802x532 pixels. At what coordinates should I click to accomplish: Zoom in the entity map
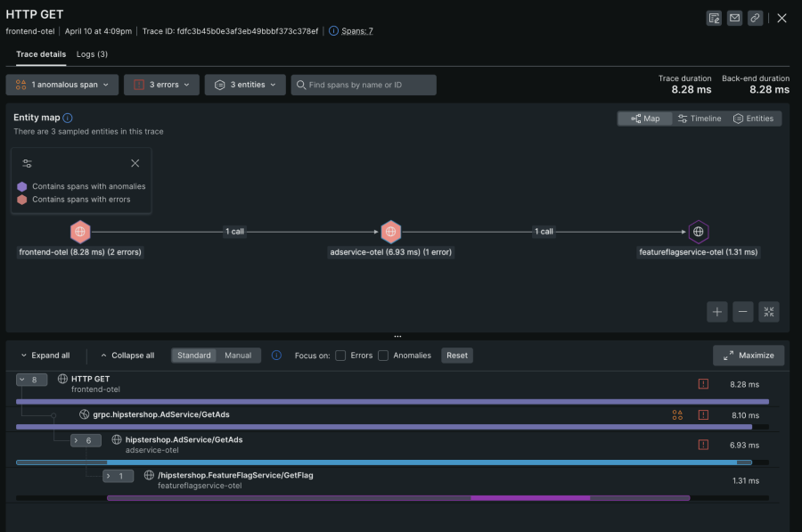click(717, 312)
